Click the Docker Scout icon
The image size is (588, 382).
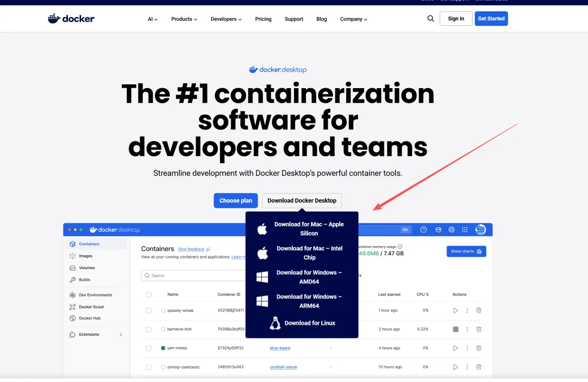click(x=72, y=307)
